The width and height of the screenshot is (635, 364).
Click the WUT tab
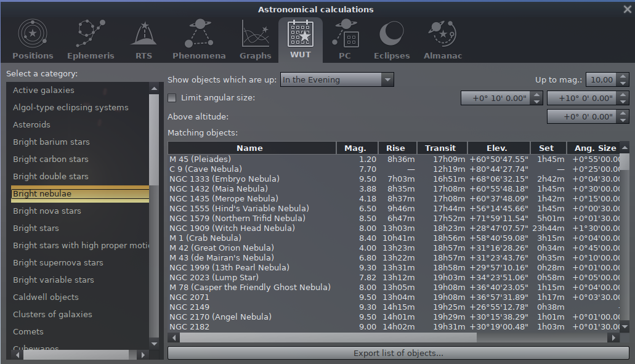pyautogui.click(x=301, y=38)
